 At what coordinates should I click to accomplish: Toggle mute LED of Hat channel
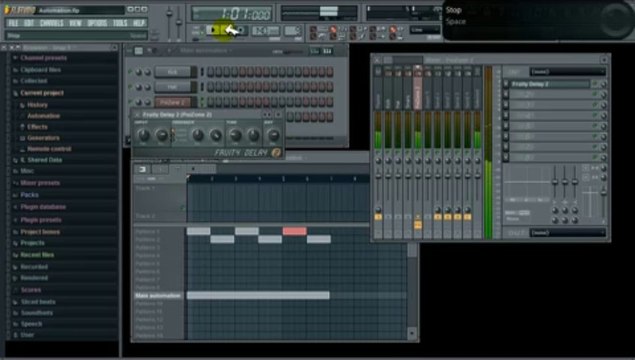130,87
